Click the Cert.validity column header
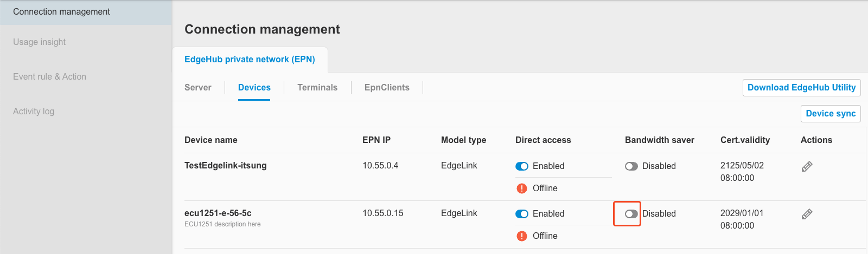The image size is (868, 254). point(745,140)
